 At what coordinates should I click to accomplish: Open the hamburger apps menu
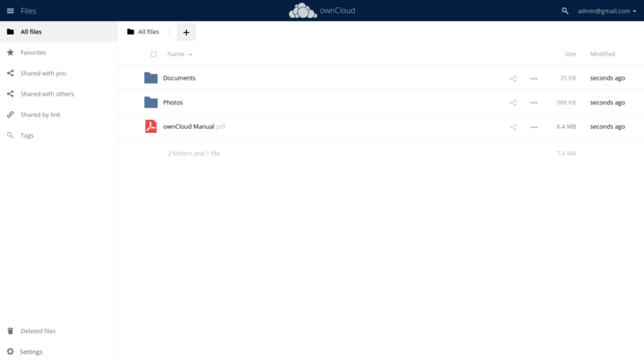(x=10, y=10)
